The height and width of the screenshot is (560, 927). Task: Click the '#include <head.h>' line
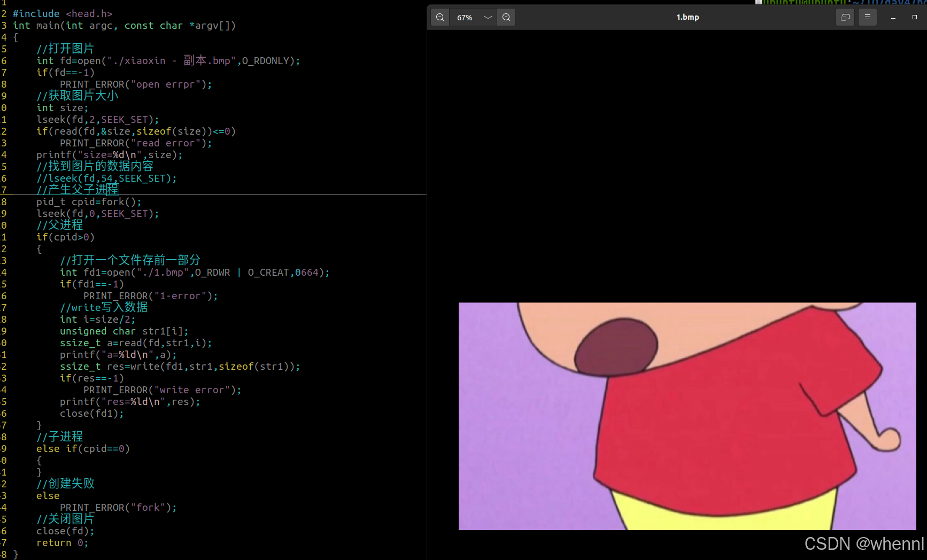(63, 14)
